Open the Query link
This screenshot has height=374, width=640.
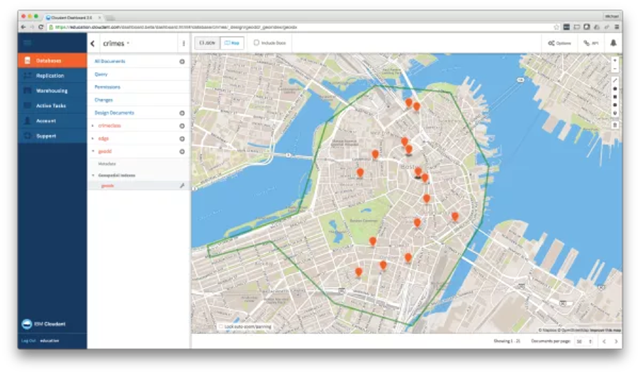pos(101,74)
